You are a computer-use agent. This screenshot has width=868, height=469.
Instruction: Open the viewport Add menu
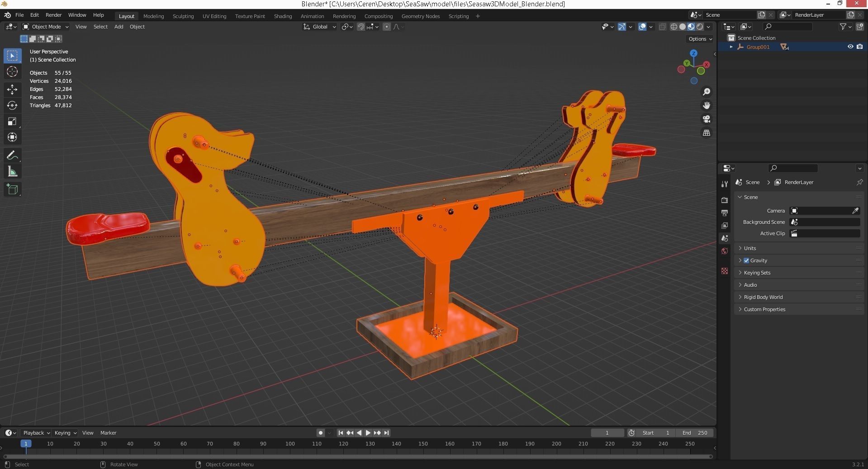click(x=119, y=27)
